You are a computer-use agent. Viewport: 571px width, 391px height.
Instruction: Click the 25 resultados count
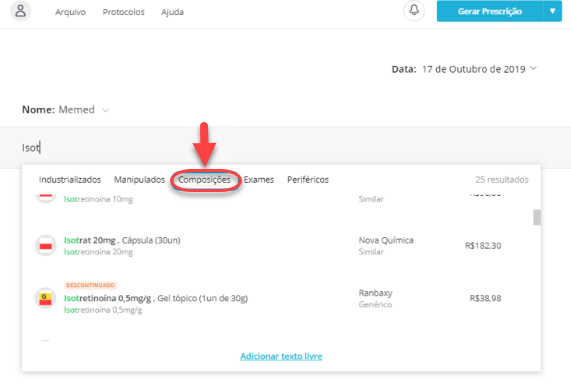tap(502, 179)
